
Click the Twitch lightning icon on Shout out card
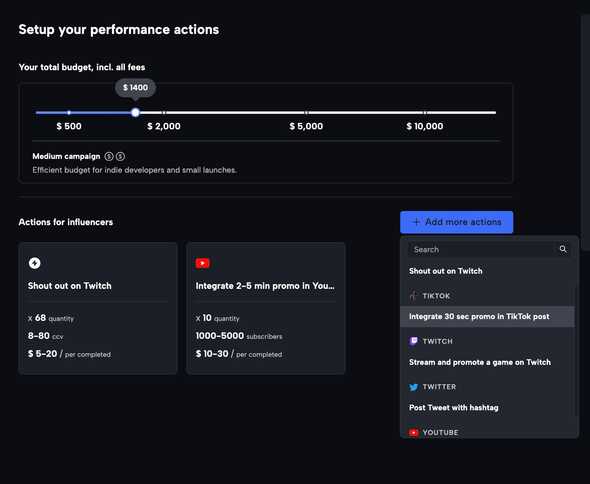click(35, 263)
